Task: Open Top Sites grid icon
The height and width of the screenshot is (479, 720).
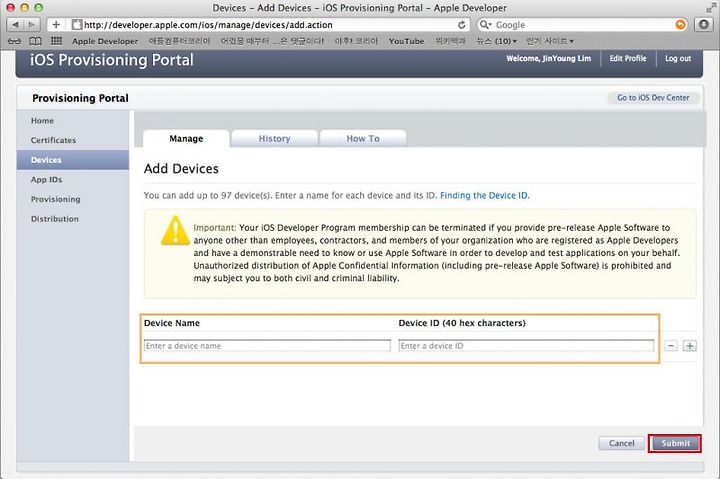Action: pyautogui.click(x=56, y=41)
